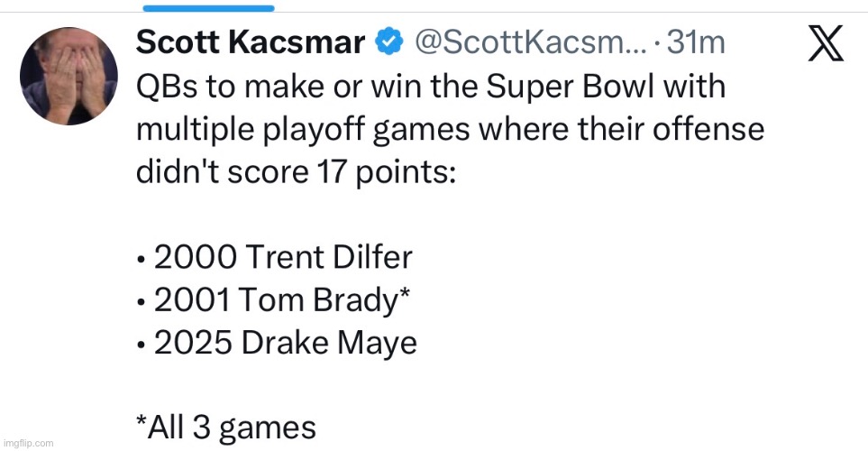Click the bullet before Drake Maye
Image resolution: width=868 pixels, height=451 pixels.
coord(142,345)
